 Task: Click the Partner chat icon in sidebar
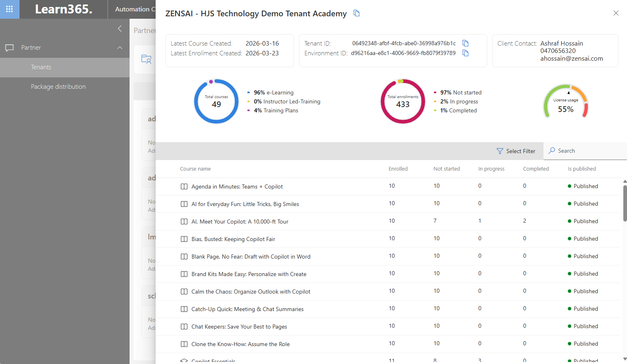click(9, 48)
